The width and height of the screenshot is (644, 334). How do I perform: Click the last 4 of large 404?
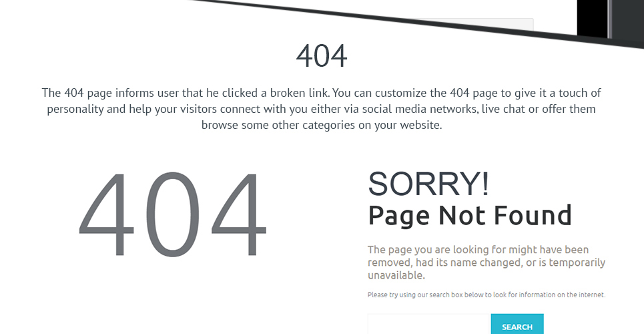pos(239,214)
